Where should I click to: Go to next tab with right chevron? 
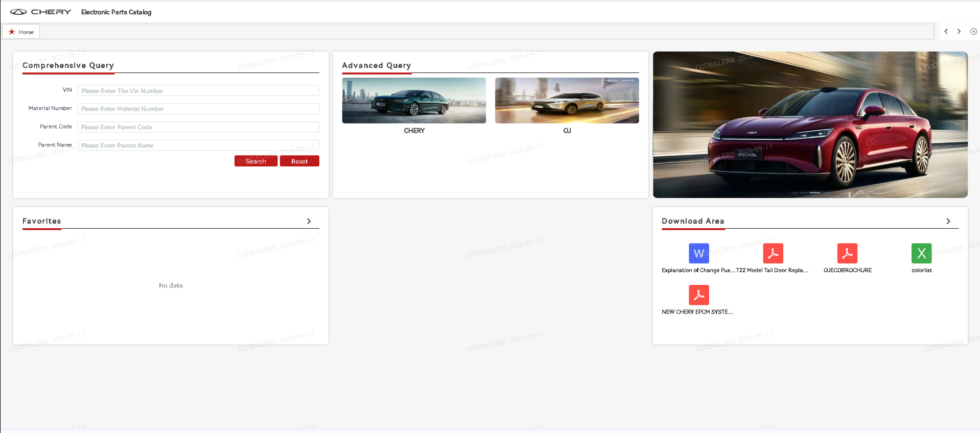pyautogui.click(x=959, y=32)
